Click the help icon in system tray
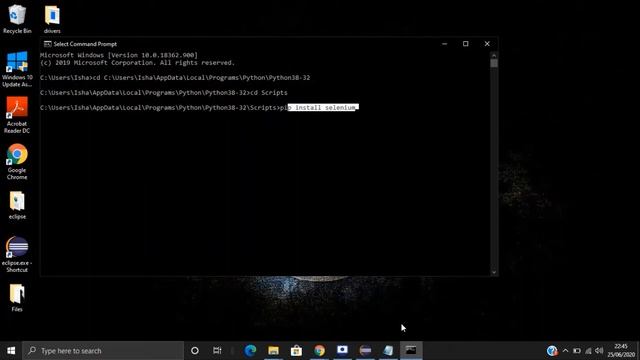640x360 pixels. 552,351
